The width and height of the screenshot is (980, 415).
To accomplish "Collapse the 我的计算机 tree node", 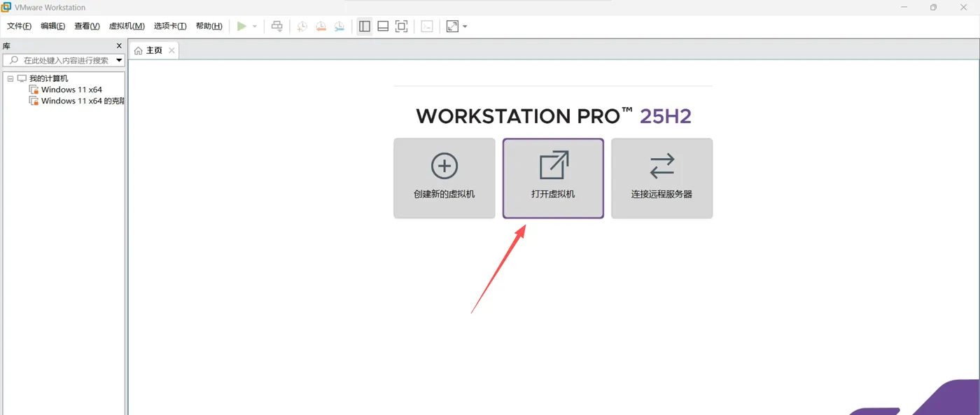I will (10, 78).
